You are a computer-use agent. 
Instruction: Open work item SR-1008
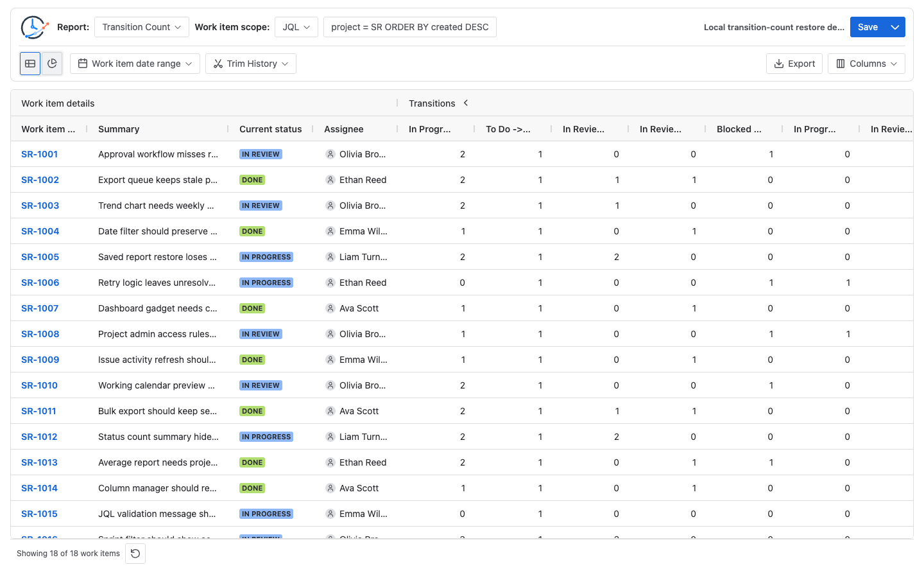point(40,334)
